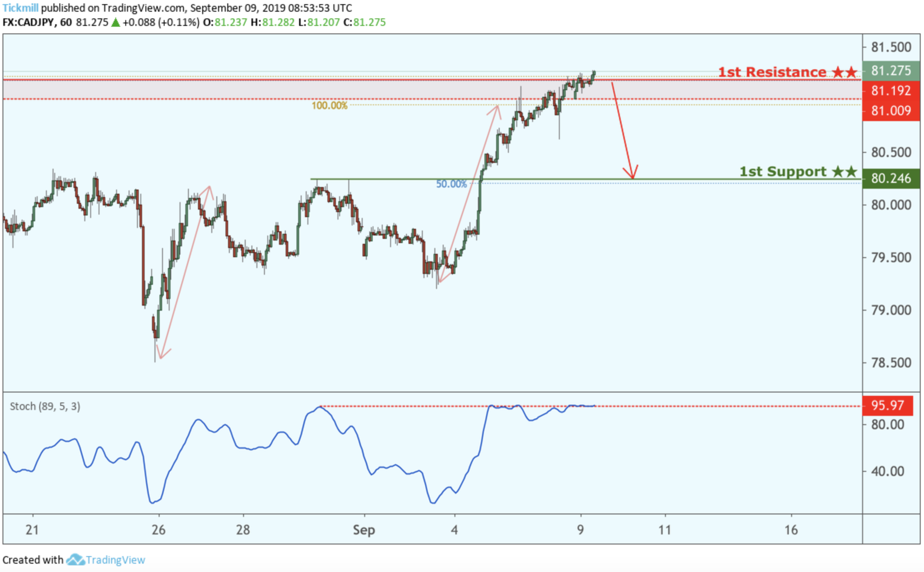
Task: Click the 80.000 price axis label
Action: [891, 205]
